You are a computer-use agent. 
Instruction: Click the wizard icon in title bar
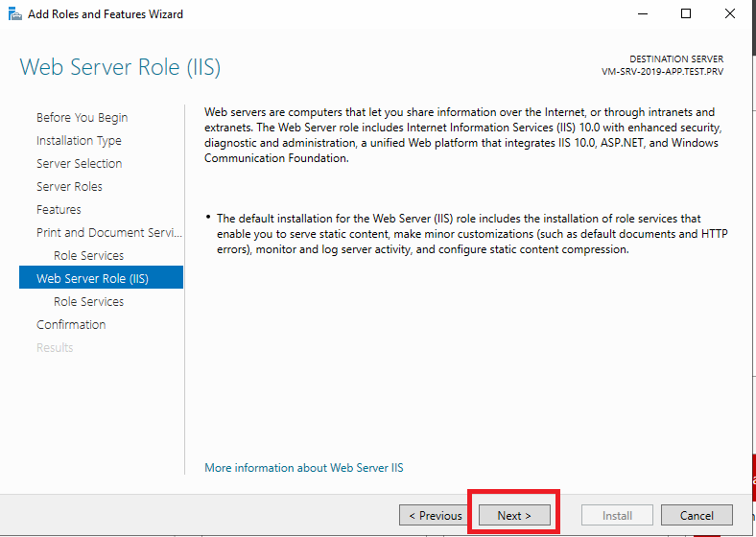coord(15,14)
